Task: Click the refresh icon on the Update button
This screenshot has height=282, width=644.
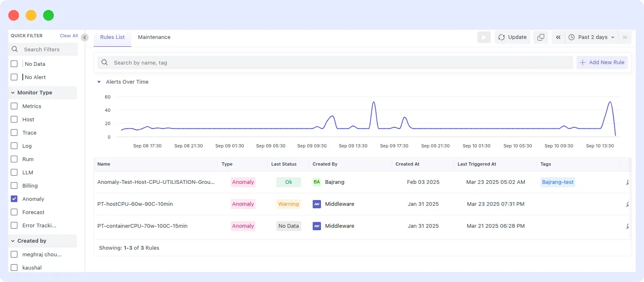Action: click(501, 37)
